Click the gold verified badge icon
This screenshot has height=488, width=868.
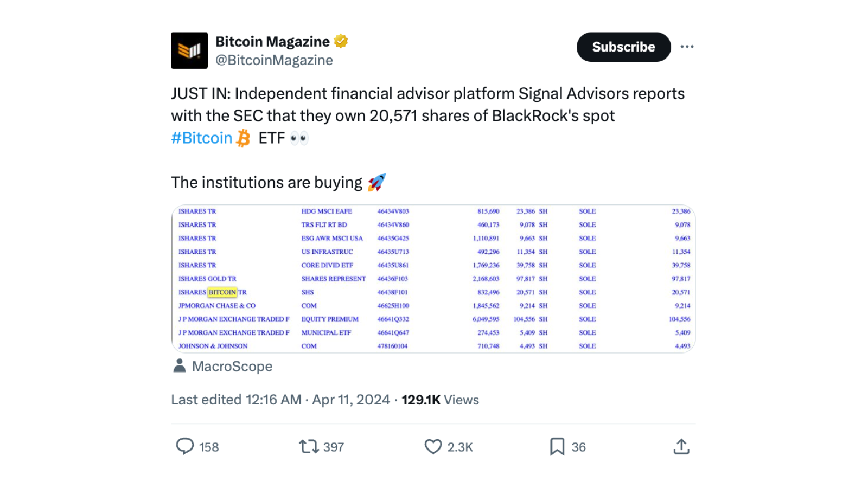pyautogui.click(x=341, y=41)
